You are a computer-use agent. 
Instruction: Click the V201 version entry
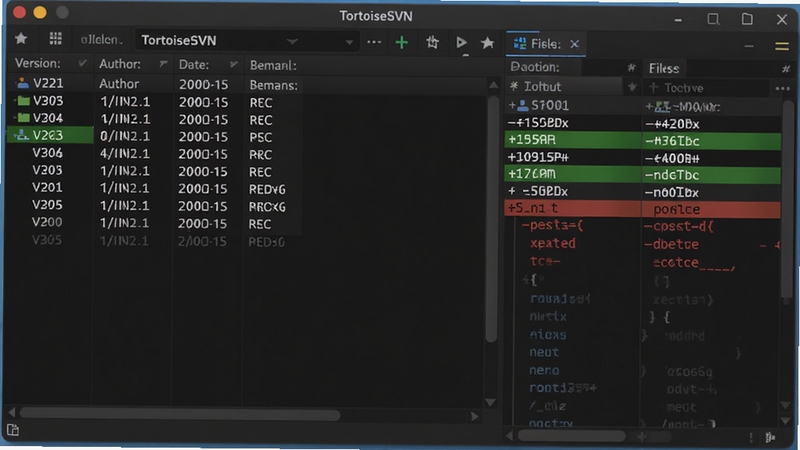(47, 187)
